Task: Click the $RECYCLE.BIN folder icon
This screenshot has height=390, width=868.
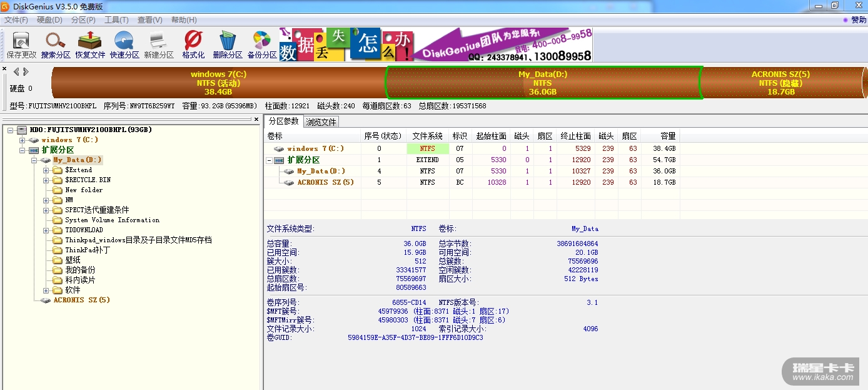Action: pyautogui.click(x=58, y=180)
